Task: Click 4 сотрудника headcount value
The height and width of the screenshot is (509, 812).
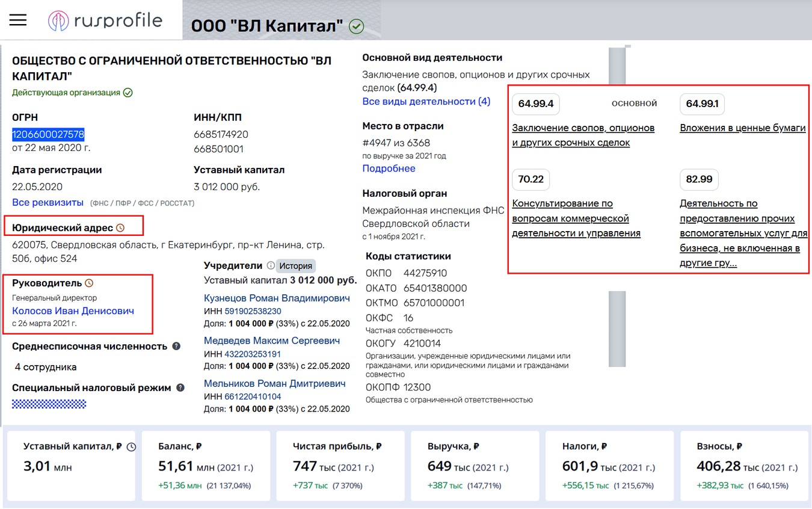Action: click(46, 367)
